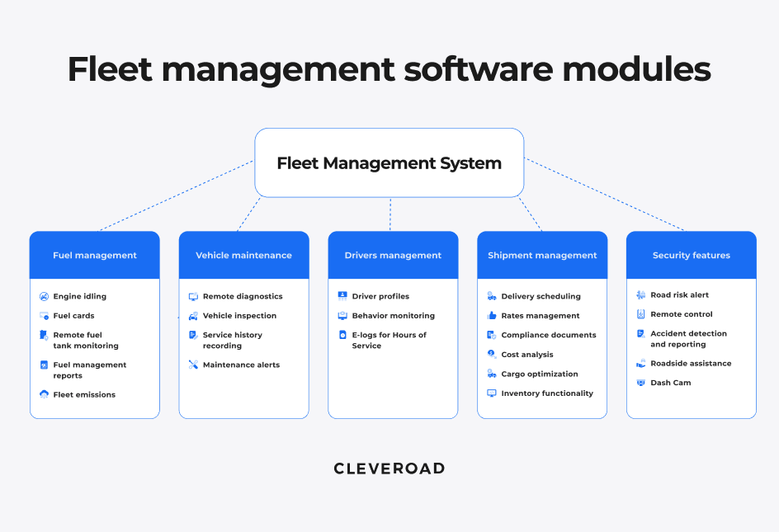779x532 pixels.
Task: Click the Fuel cards text
Action: pos(74,316)
